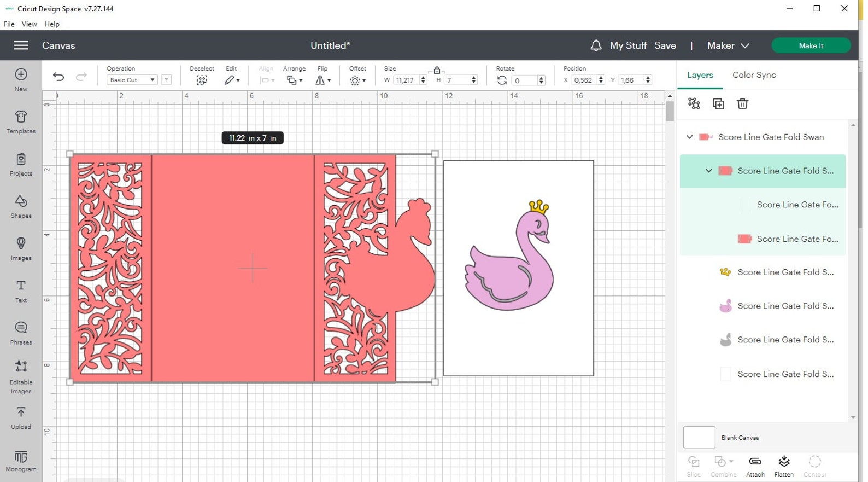
Task: Click the Save button
Action: point(665,45)
